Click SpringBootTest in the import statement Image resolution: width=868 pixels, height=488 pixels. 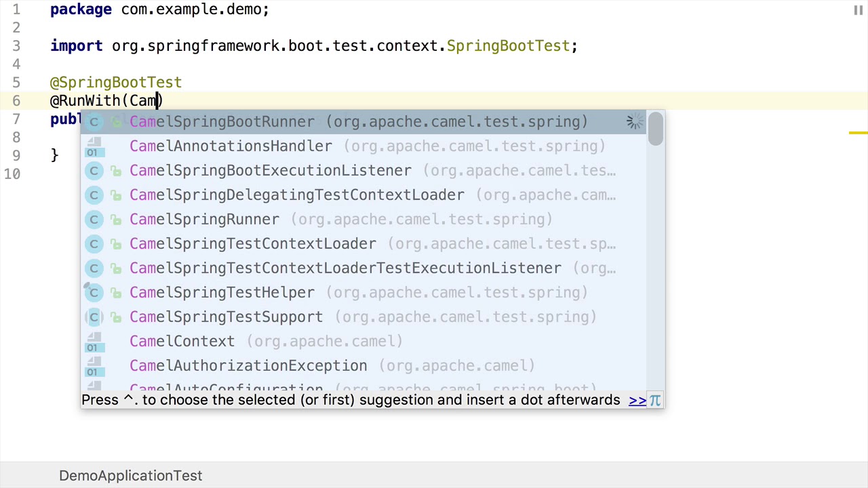[508, 46]
